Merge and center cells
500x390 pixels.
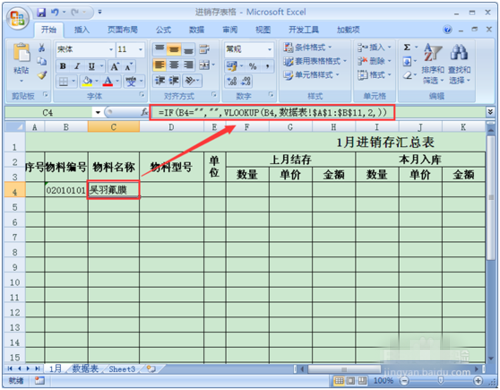pos(204,65)
